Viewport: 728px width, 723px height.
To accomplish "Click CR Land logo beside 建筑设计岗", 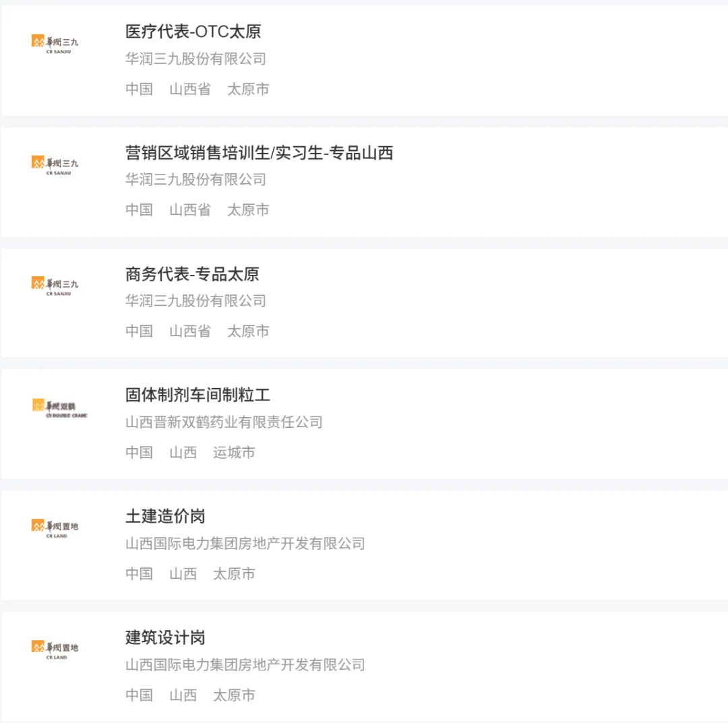I will click(55, 650).
